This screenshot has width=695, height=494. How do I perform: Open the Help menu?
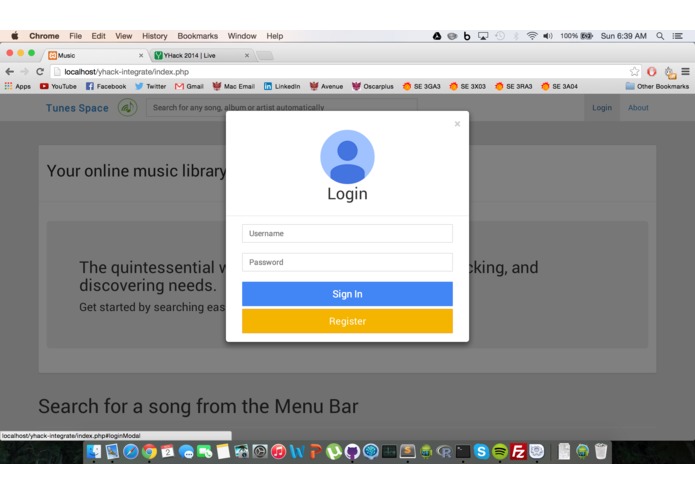pos(274,36)
